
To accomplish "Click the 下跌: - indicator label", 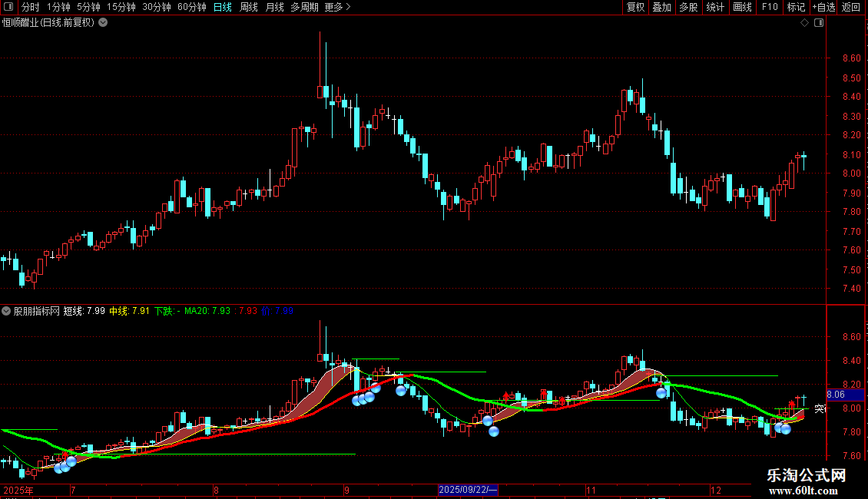I will click(167, 311).
